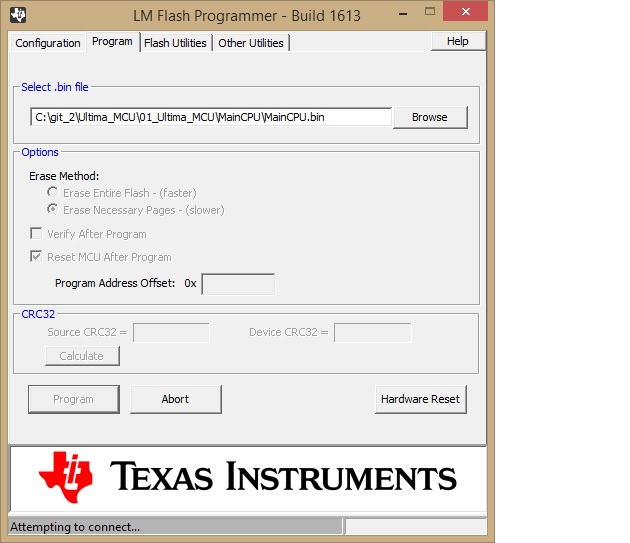Maximize the LM Flash Programmer window
The width and height of the screenshot is (630, 543).
coord(430,12)
